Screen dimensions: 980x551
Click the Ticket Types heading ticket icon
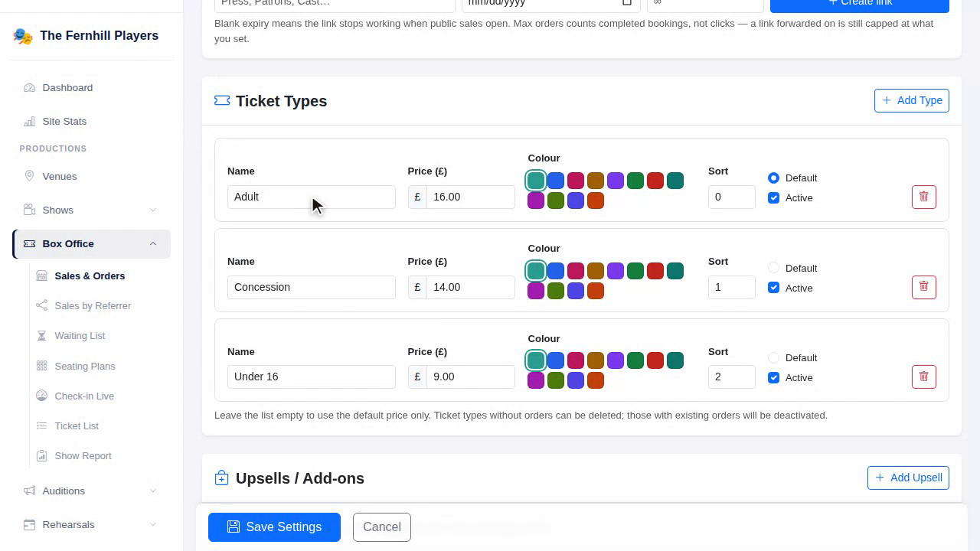(222, 101)
